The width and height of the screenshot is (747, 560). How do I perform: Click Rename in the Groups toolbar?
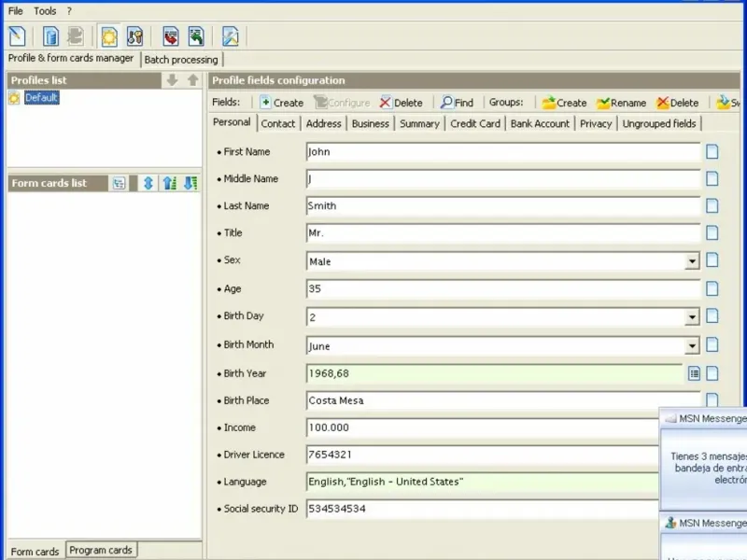click(621, 103)
